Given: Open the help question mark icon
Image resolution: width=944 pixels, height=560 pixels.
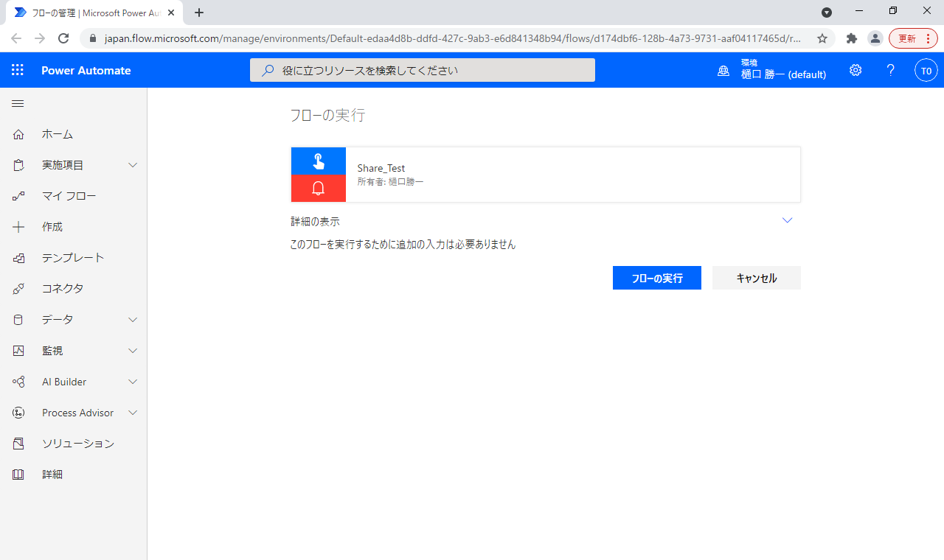Looking at the screenshot, I should [891, 70].
